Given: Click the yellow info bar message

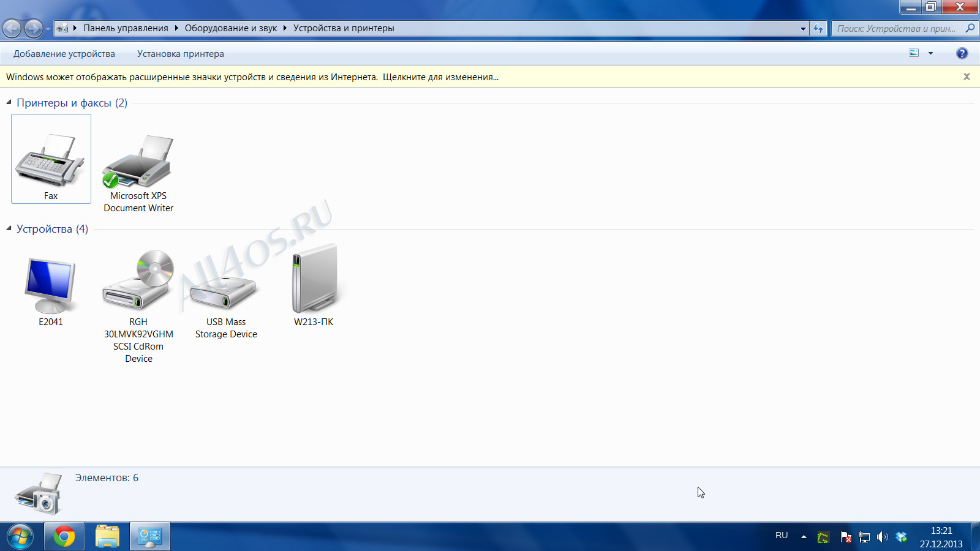Looking at the screenshot, I should (252, 77).
